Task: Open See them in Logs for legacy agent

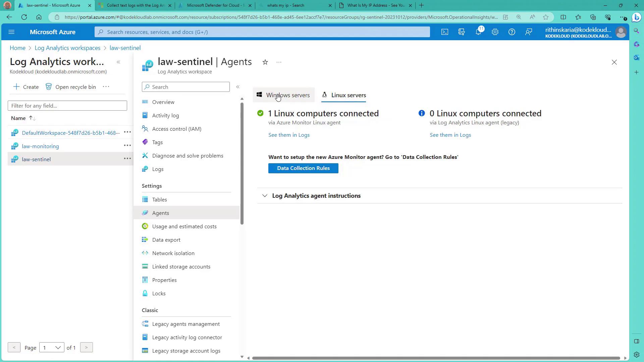Action: click(450, 135)
